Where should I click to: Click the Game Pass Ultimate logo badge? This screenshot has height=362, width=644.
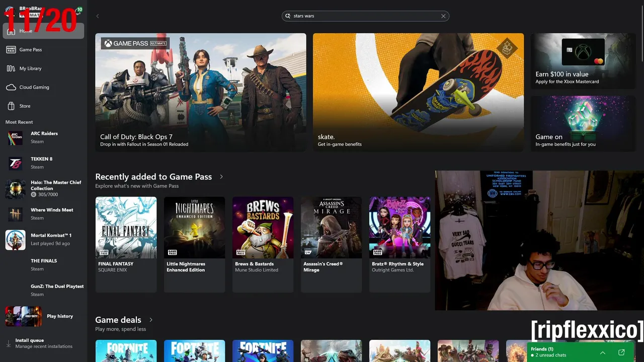point(135,43)
